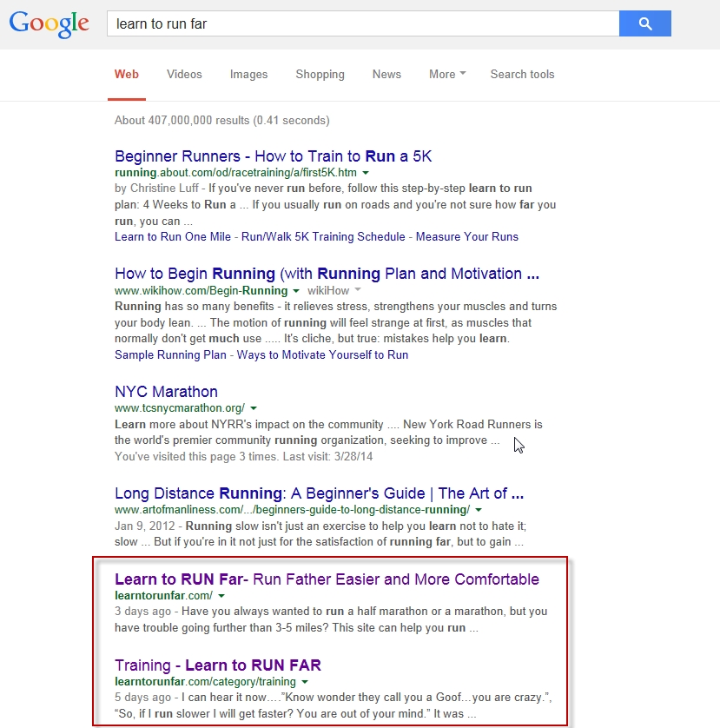Open the News tab
The image size is (720, 728).
click(386, 75)
